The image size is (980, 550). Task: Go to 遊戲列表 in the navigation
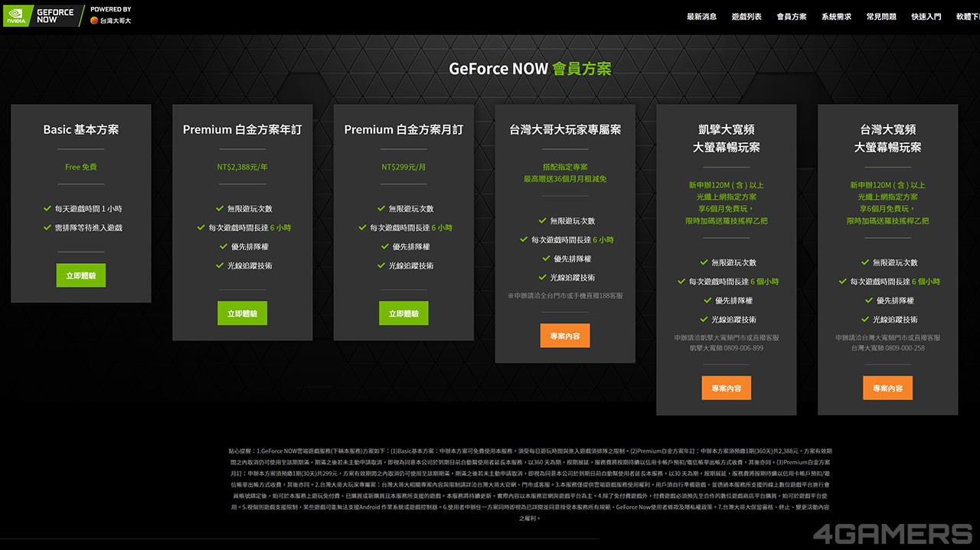pos(746,17)
